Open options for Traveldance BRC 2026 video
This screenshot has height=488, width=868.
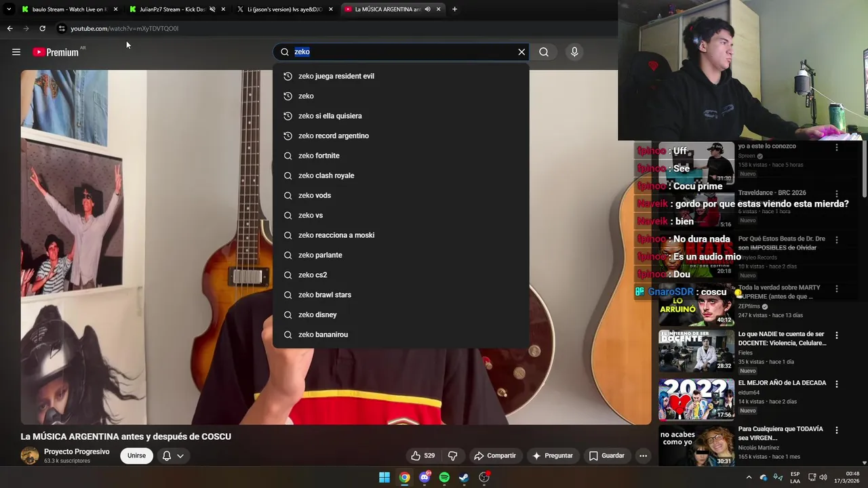[x=837, y=194]
